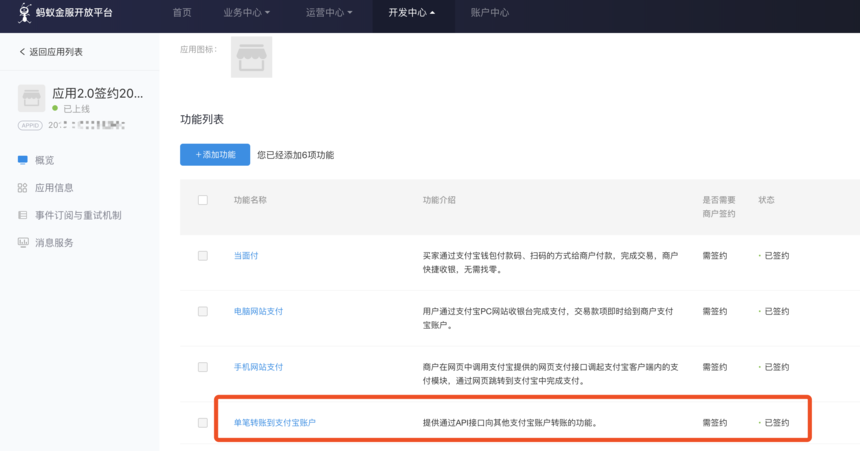Click the 已上线 status label

pyautogui.click(x=76, y=109)
